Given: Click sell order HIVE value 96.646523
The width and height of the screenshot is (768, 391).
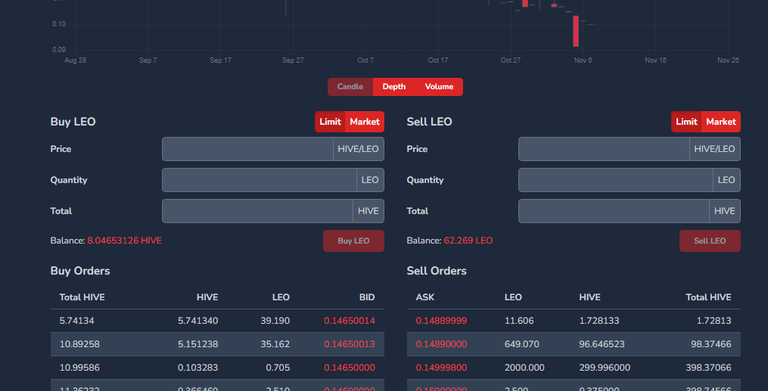Looking at the screenshot, I should (601, 344).
